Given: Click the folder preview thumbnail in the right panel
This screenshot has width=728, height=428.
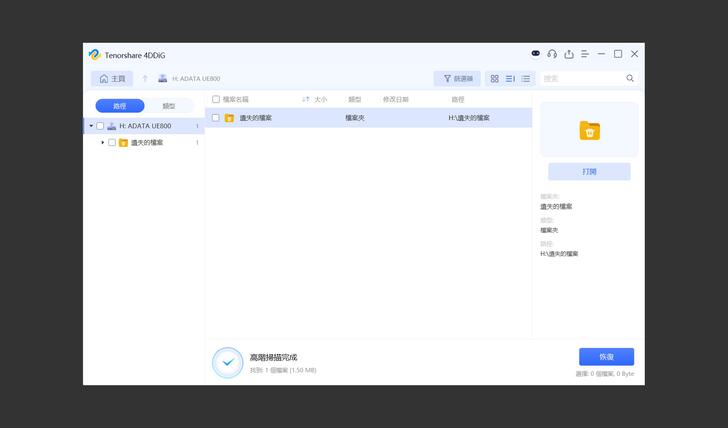Looking at the screenshot, I should (x=590, y=130).
